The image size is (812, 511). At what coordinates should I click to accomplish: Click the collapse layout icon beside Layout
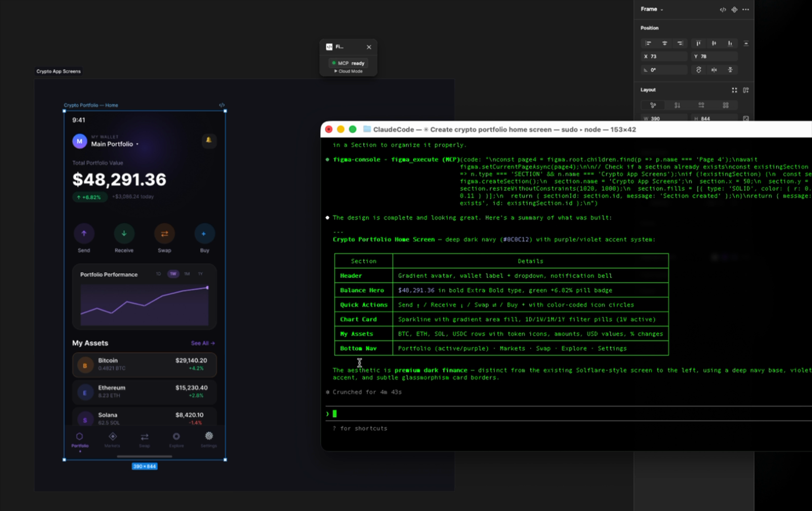(x=734, y=90)
